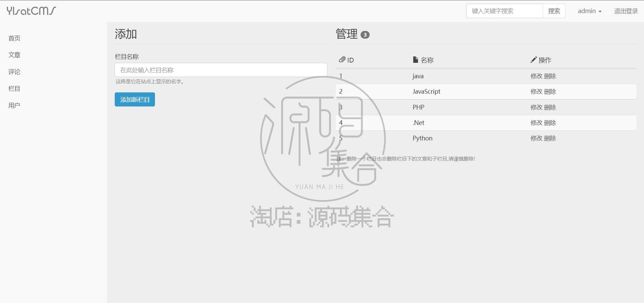
Task: Open 首页 in the sidebar
Action: click(x=14, y=38)
